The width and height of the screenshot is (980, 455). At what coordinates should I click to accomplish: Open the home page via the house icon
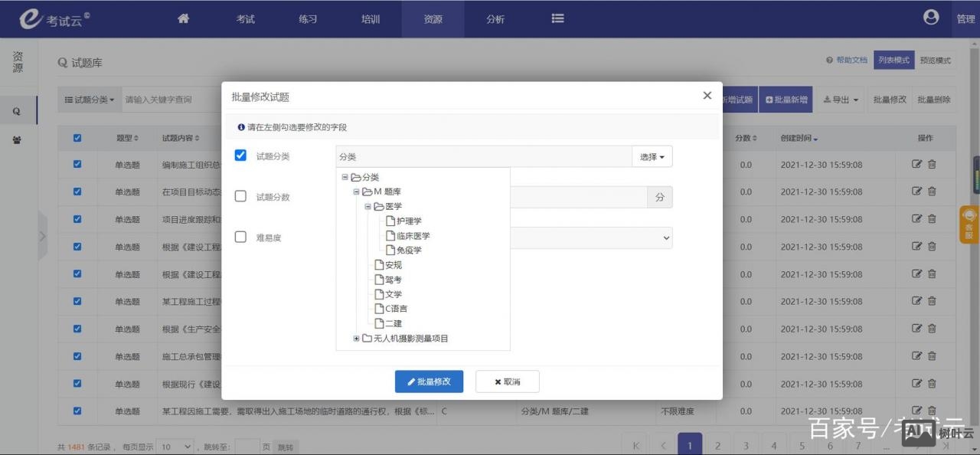183,18
